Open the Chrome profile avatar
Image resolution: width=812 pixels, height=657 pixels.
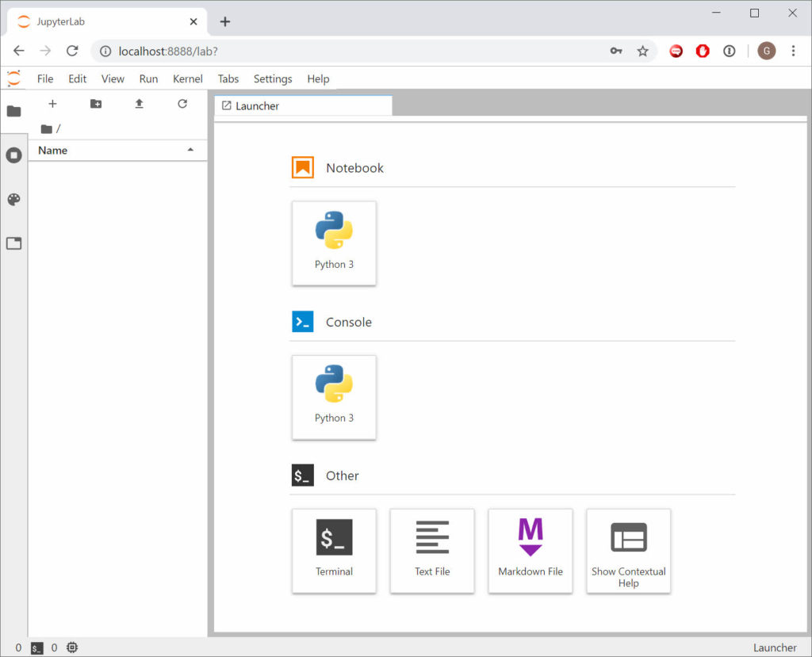(767, 51)
